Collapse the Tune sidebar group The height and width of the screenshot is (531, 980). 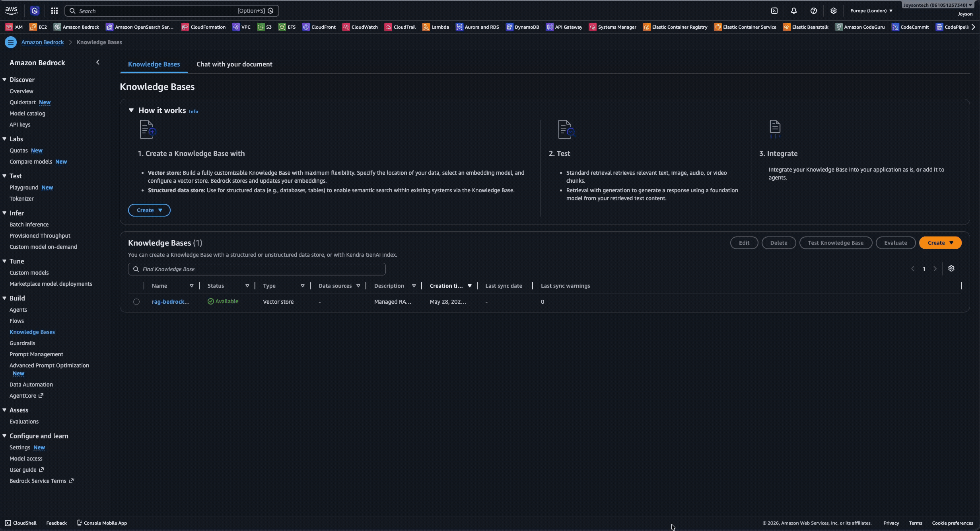tap(4, 261)
